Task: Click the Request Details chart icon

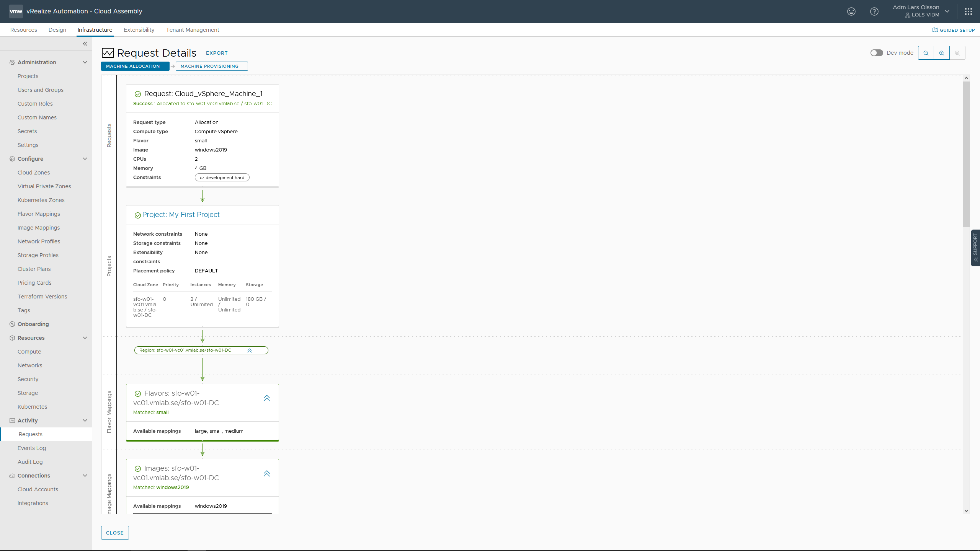Action: pyautogui.click(x=108, y=53)
